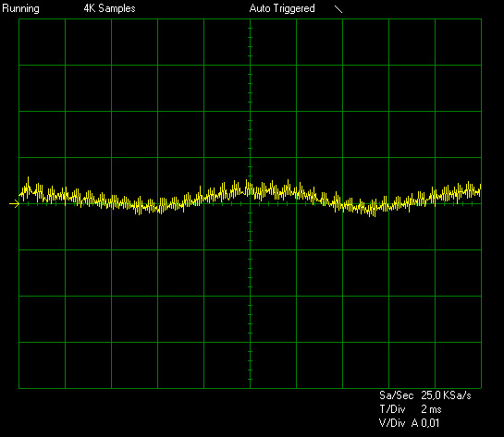Click the bottom end of the center vertical axis
This screenshot has height=437, width=504.
[250, 388]
